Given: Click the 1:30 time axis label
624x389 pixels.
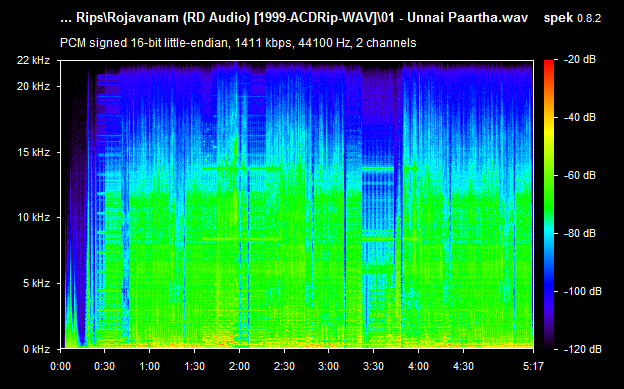Looking at the screenshot, I should point(194,366).
